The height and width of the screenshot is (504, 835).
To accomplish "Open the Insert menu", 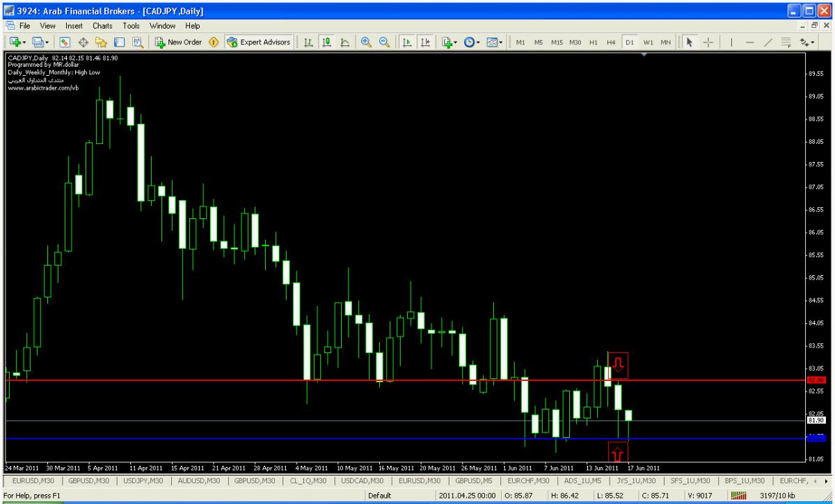I will pyautogui.click(x=74, y=26).
